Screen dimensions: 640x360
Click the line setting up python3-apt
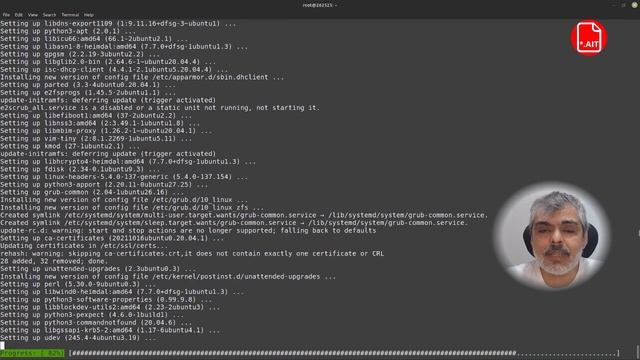point(68,31)
